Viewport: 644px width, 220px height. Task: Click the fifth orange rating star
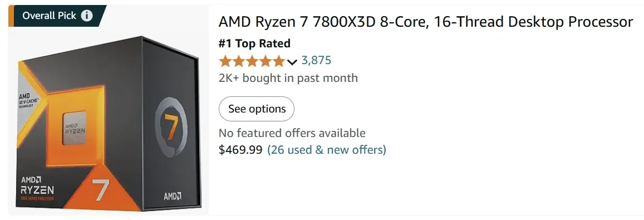tap(278, 61)
